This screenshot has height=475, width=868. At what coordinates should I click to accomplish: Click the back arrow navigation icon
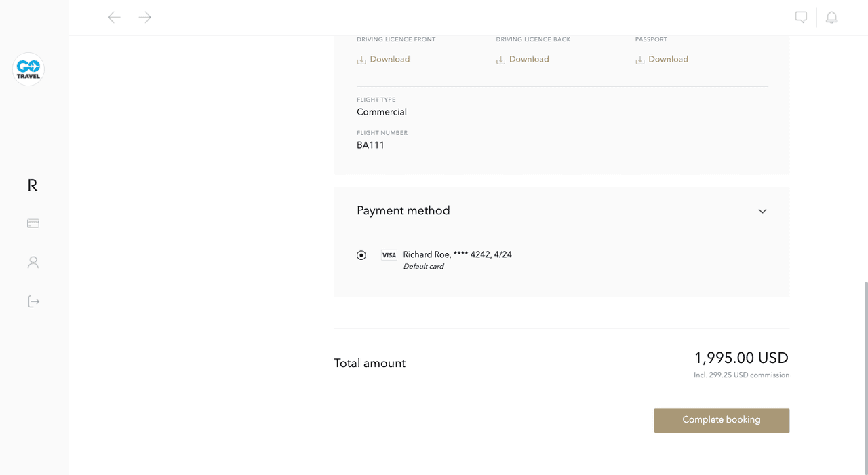[115, 18]
